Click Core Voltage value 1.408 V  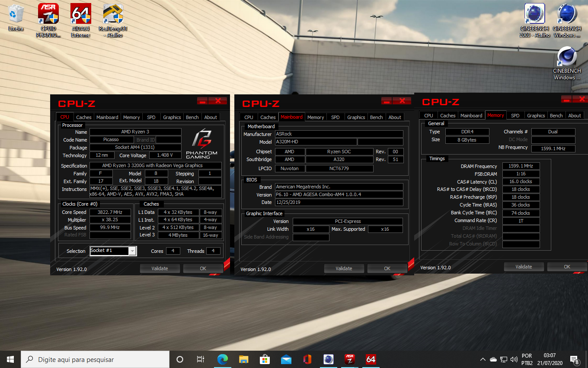[165, 155]
